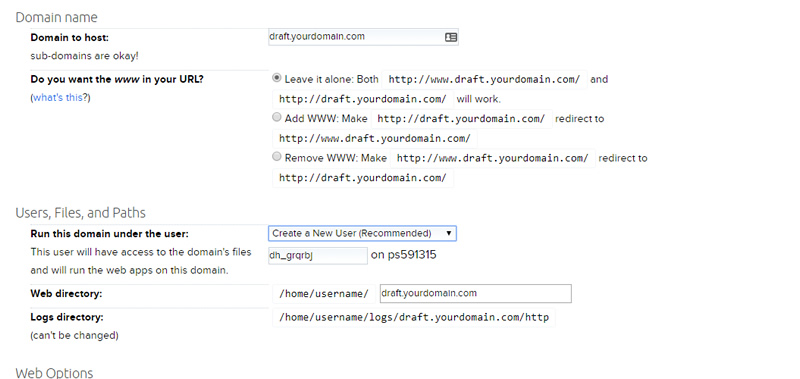Image resolution: width=800 pixels, height=379 pixels.
Task: Click the Web Options section heading
Action: tap(55, 372)
